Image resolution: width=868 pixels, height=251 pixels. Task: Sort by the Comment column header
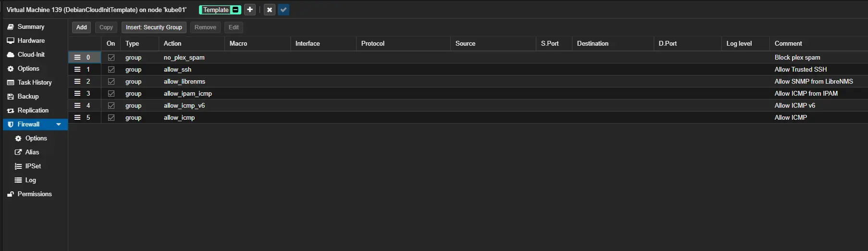[x=788, y=43]
